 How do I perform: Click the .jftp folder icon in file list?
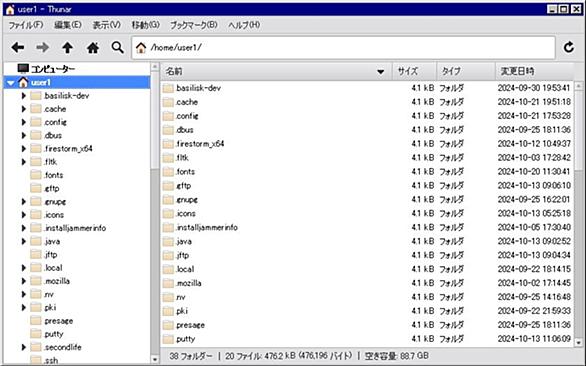pyautogui.click(x=168, y=255)
